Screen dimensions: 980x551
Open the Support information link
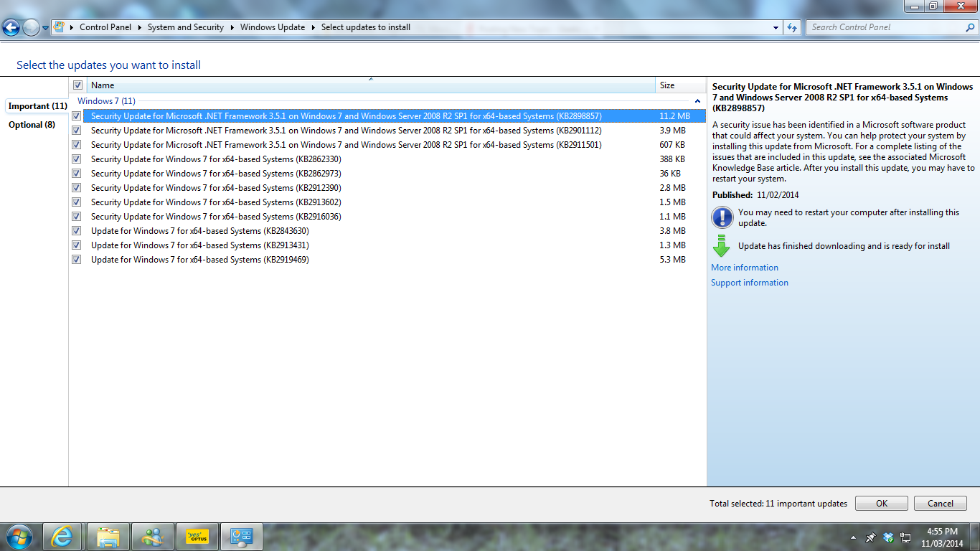(x=750, y=283)
